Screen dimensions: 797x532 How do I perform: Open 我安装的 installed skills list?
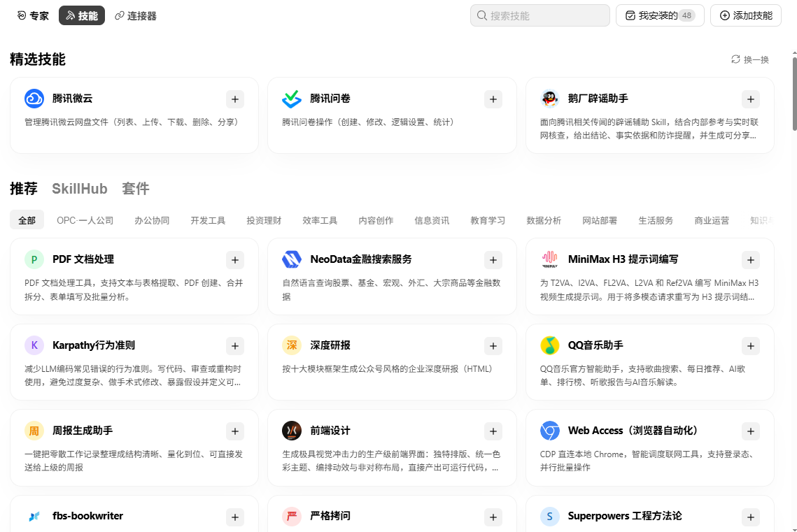pyautogui.click(x=660, y=16)
